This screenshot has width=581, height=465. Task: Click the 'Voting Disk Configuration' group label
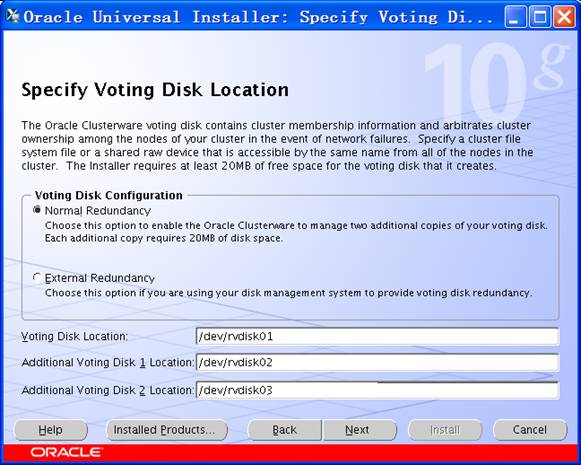(109, 195)
